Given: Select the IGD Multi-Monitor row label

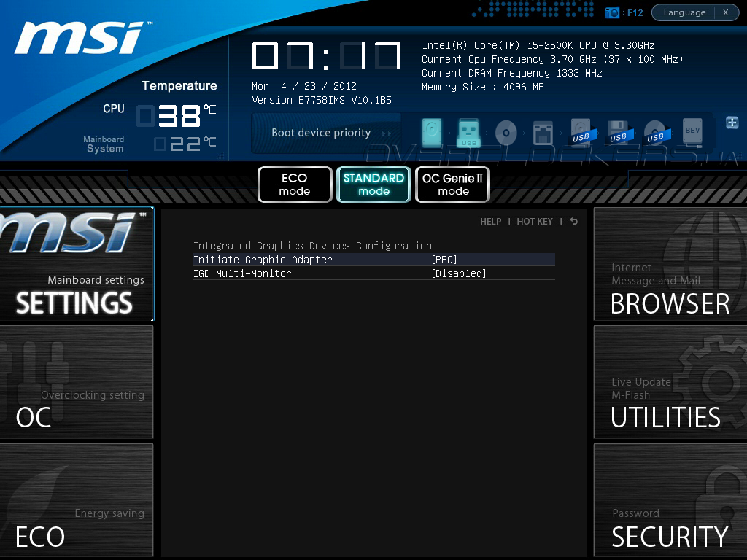Looking at the screenshot, I should click(242, 273).
